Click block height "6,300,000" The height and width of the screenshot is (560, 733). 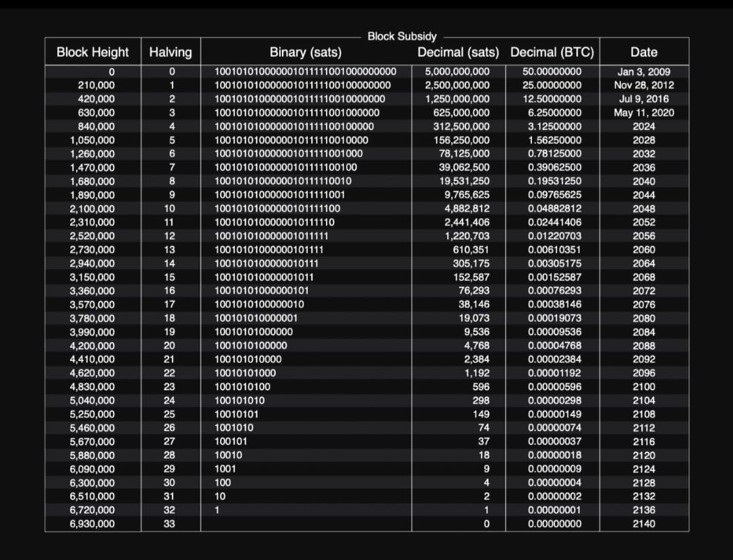(x=92, y=483)
